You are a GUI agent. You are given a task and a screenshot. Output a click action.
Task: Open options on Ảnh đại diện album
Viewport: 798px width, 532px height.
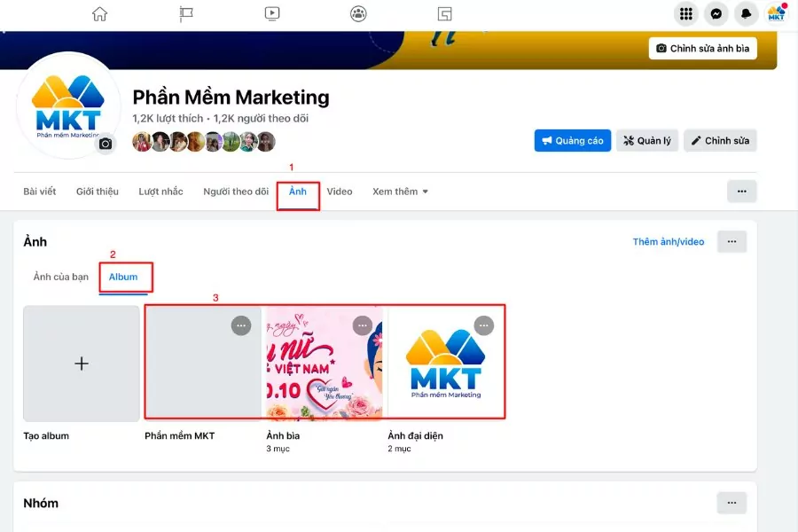click(x=484, y=325)
